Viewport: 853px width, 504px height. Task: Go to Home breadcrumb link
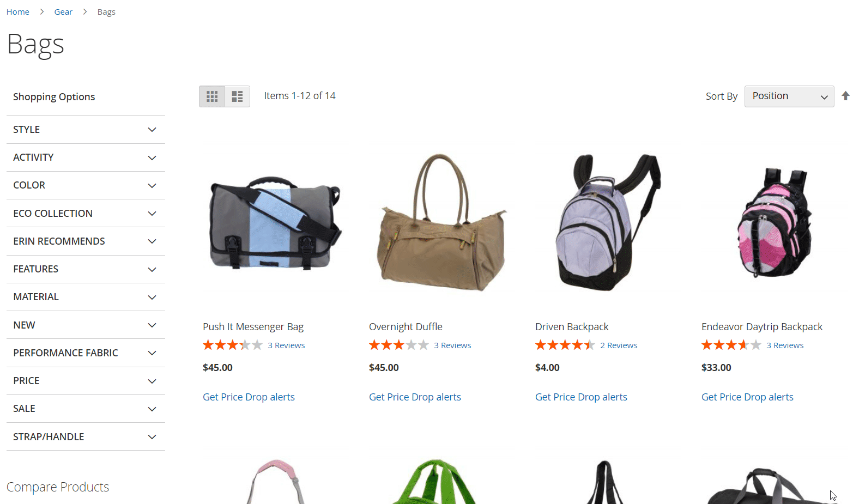[18, 12]
